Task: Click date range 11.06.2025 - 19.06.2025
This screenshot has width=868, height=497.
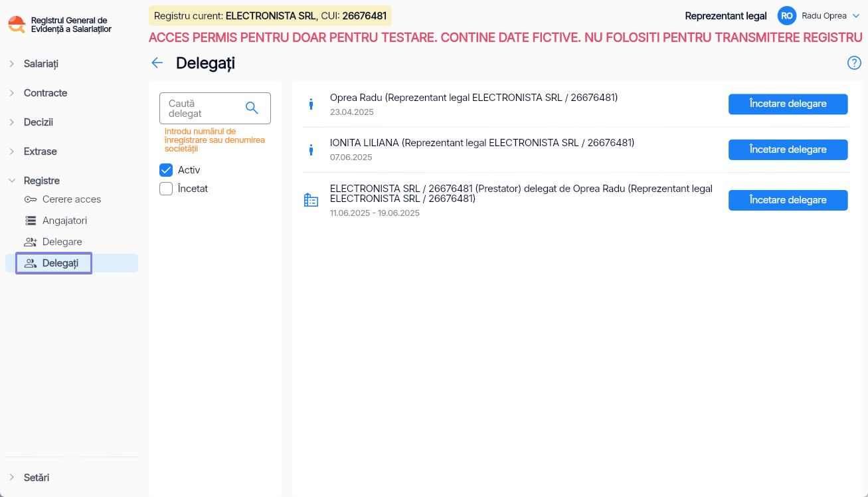Action: 375,213
